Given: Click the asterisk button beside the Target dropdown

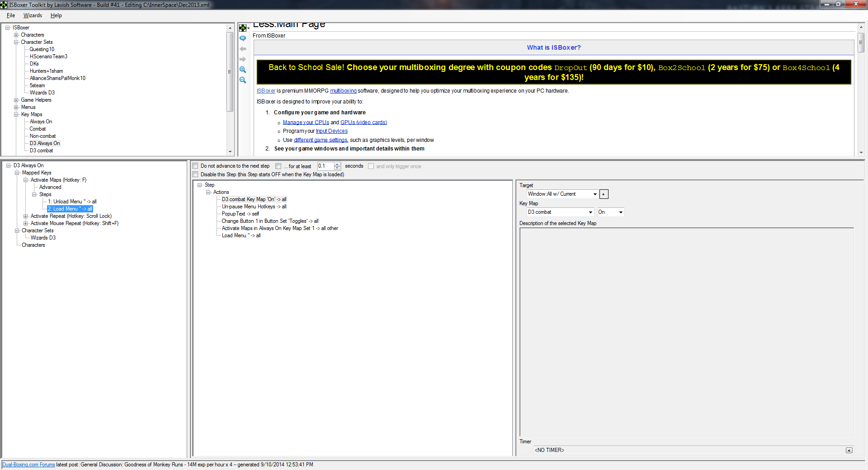Looking at the screenshot, I should pos(604,194).
